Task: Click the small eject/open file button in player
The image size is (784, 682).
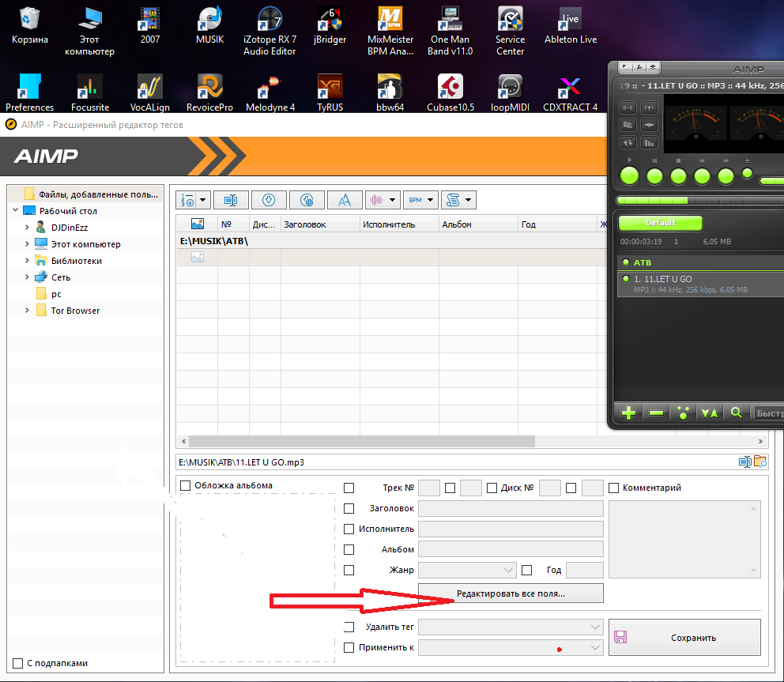Action: tap(747, 174)
